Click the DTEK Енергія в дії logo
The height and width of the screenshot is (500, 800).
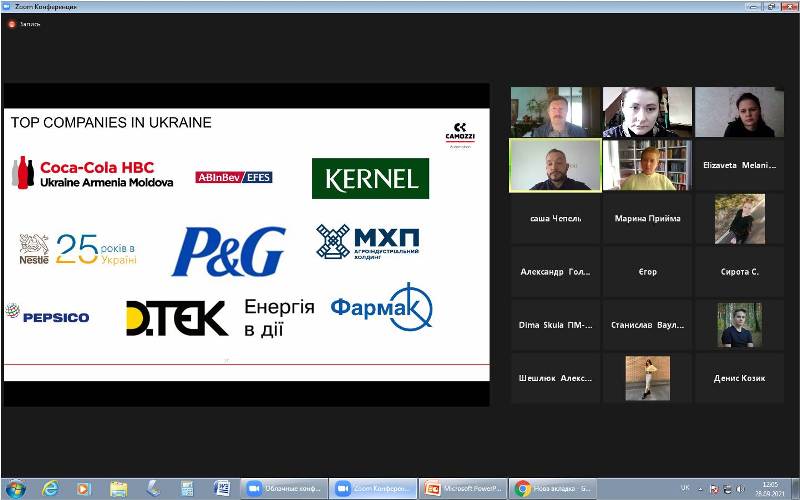(220, 318)
